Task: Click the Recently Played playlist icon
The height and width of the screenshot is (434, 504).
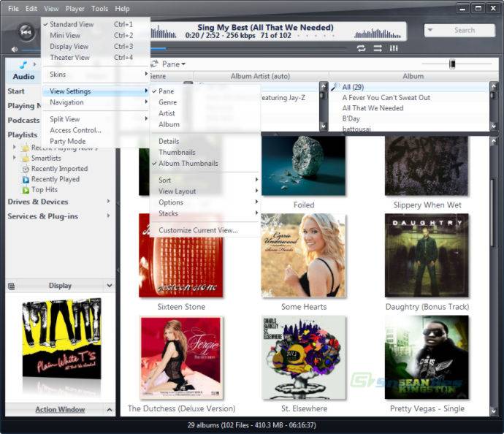Action: [x=26, y=180]
